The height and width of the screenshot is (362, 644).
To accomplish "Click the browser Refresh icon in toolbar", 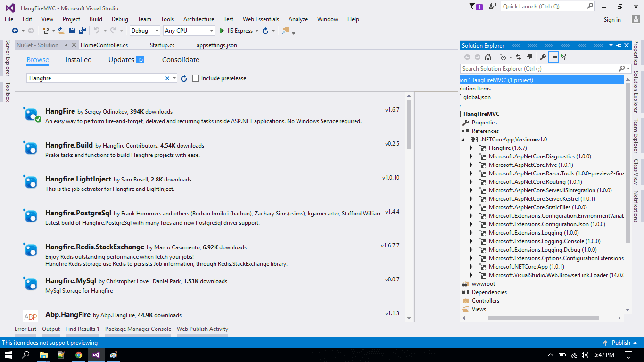I will [265, 31].
